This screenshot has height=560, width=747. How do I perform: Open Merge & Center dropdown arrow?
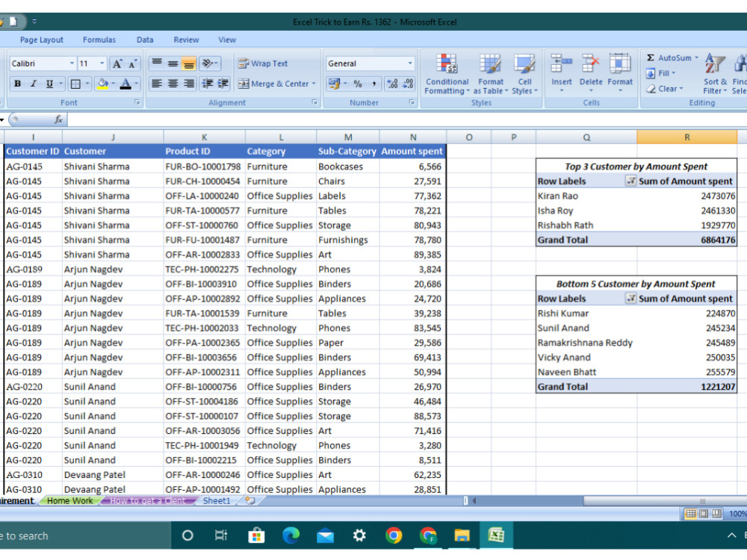pos(314,84)
